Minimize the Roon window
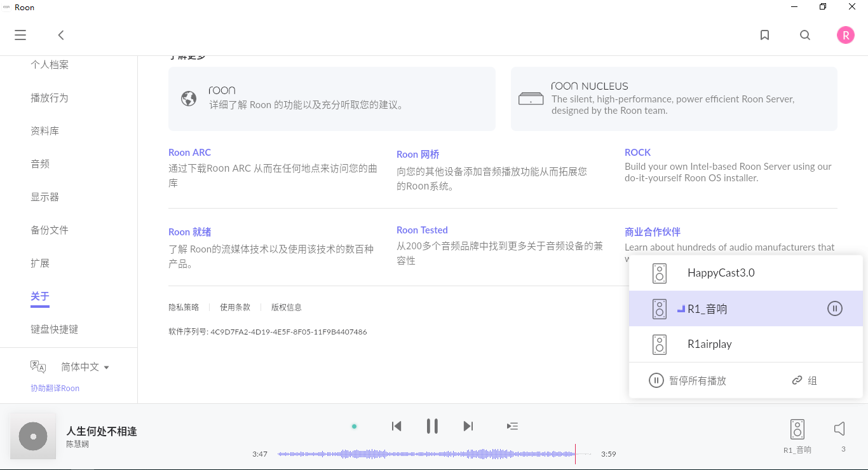The width and height of the screenshot is (868, 470). click(x=794, y=7)
